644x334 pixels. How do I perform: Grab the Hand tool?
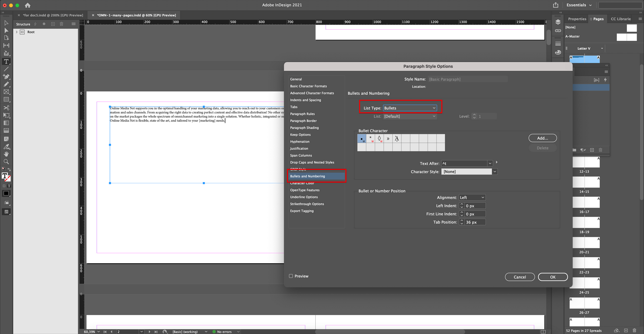point(6,154)
